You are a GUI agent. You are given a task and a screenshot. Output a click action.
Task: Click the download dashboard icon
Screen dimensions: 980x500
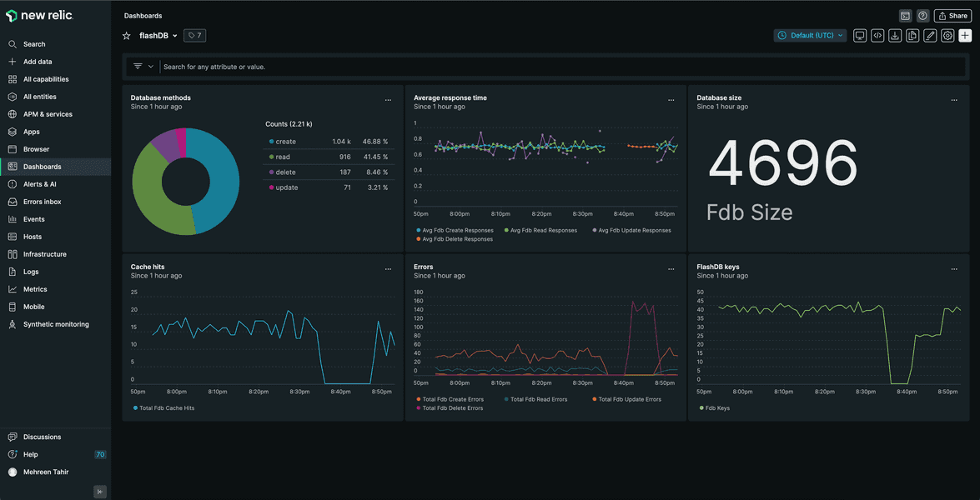pyautogui.click(x=895, y=36)
